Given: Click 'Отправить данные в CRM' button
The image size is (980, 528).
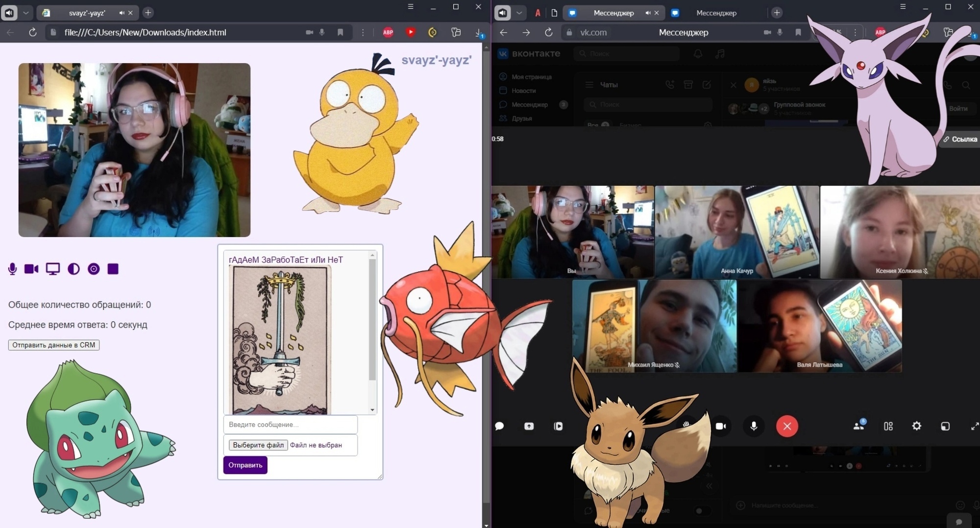Looking at the screenshot, I should [54, 345].
